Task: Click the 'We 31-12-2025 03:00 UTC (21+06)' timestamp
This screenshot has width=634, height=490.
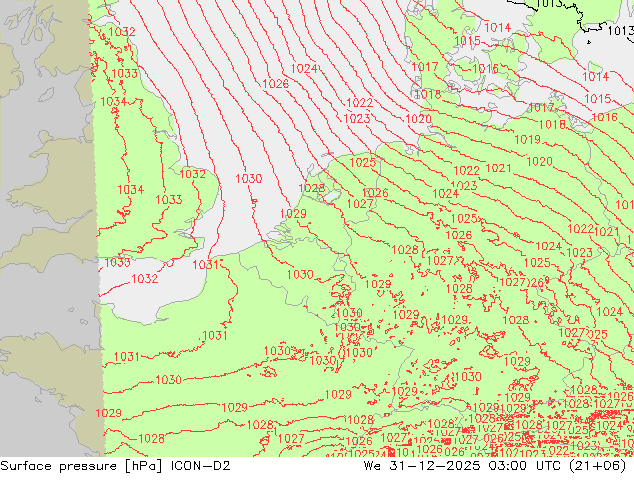Action: tap(495, 466)
